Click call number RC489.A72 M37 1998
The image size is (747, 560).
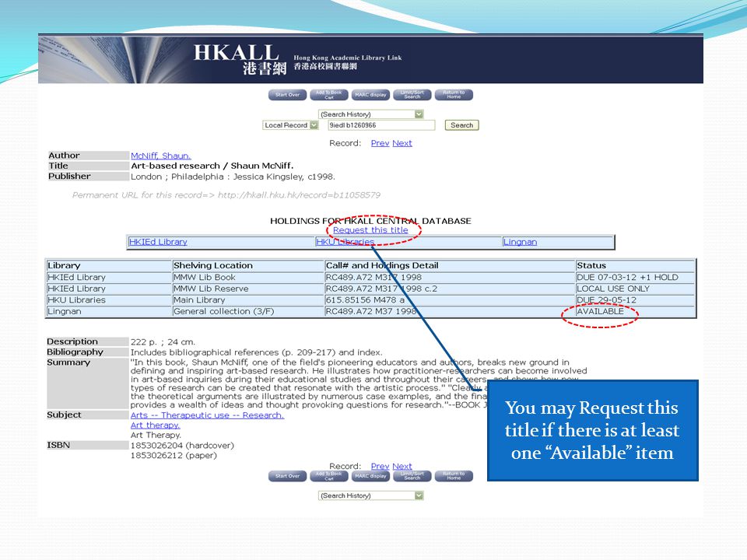[x=370, y=311]
